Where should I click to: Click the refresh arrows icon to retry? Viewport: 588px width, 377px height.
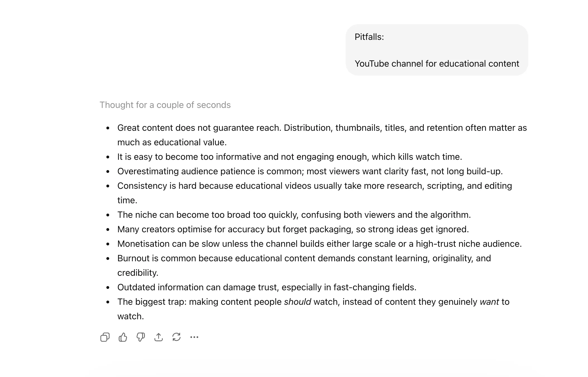(x=176, y=337)
